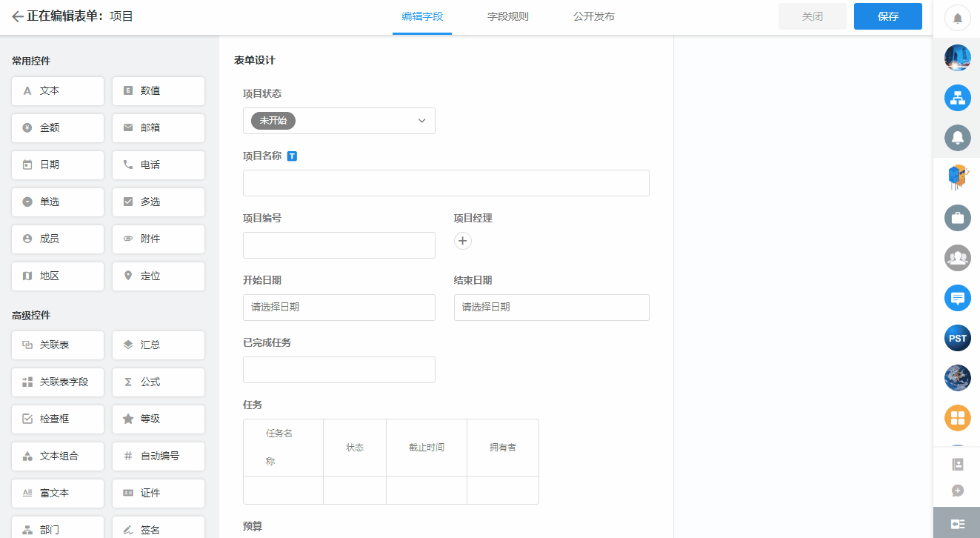Open the 结束日期 date picker
Image resolution: width=980 pixels, height=538 pixels.
pyautogui.click(x=551, y=308)
